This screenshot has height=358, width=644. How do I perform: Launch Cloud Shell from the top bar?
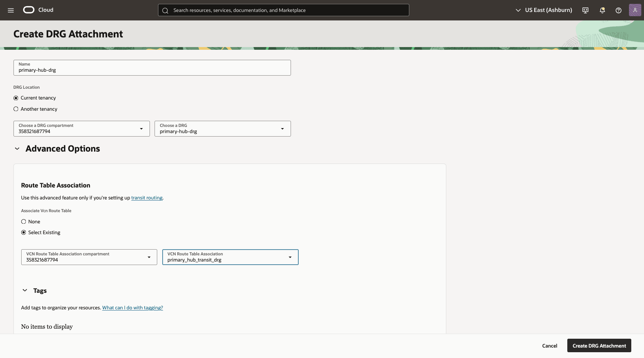click(585, 10)
